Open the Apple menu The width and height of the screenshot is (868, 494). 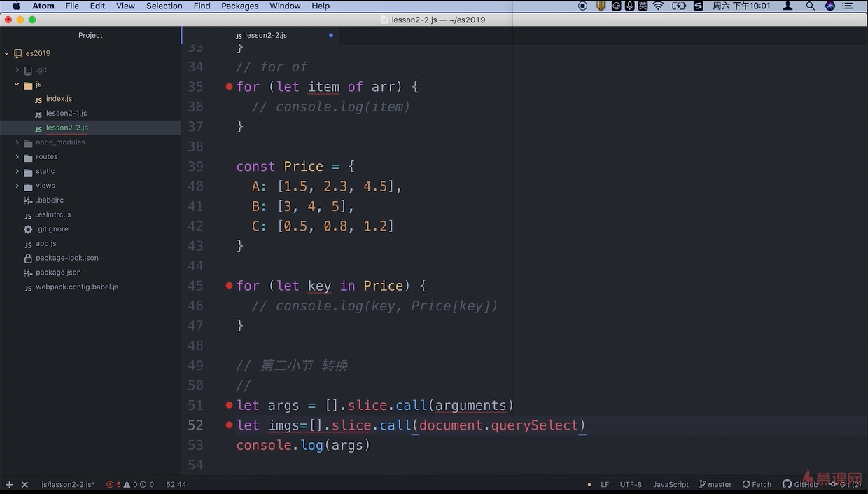[x=16, y=6]
